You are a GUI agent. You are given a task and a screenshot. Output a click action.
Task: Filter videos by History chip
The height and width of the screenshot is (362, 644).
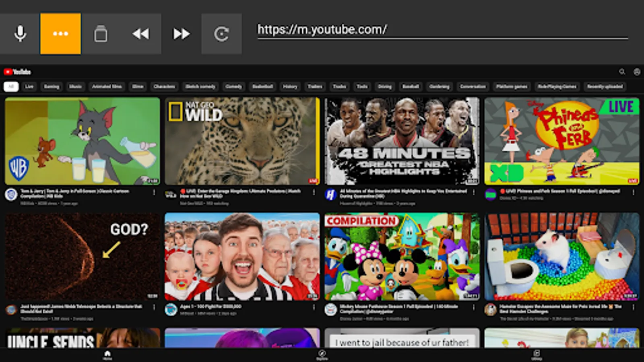point(290,86)
